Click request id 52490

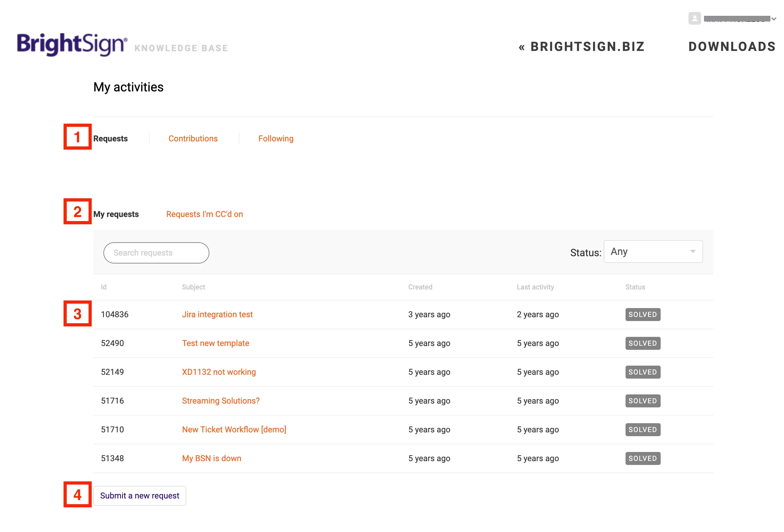tap(112, 343)
